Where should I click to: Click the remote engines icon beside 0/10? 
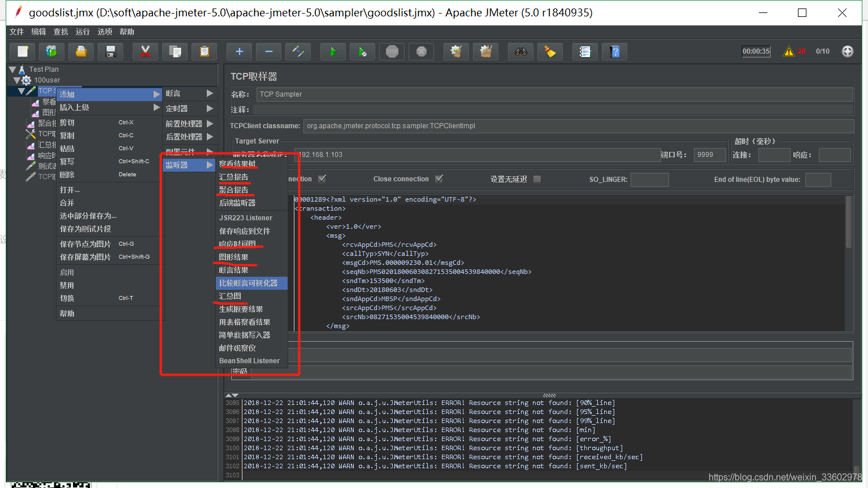(847, 51)
